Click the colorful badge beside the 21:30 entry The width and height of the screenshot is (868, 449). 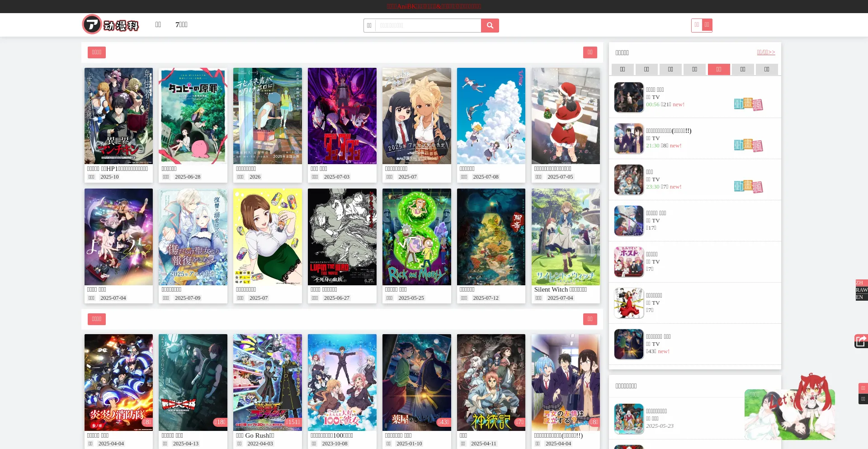[748, 146]
